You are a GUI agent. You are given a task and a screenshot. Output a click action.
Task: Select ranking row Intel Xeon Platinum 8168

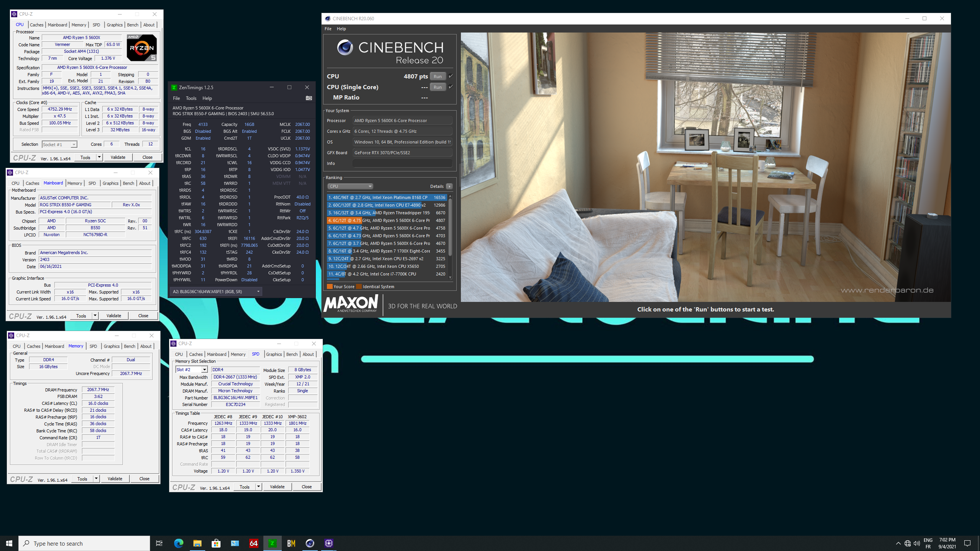click(387, 197)
